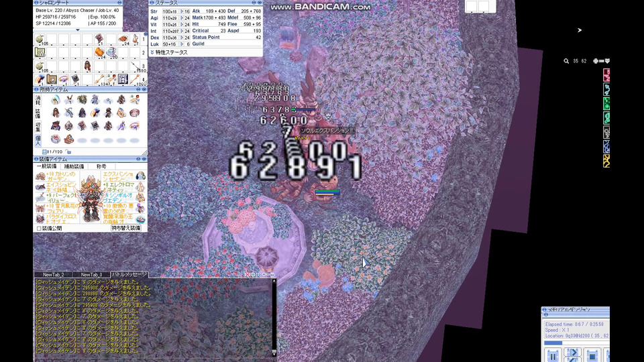
Task: Open the 消耗 inventory tab
Action: [38, 100]
